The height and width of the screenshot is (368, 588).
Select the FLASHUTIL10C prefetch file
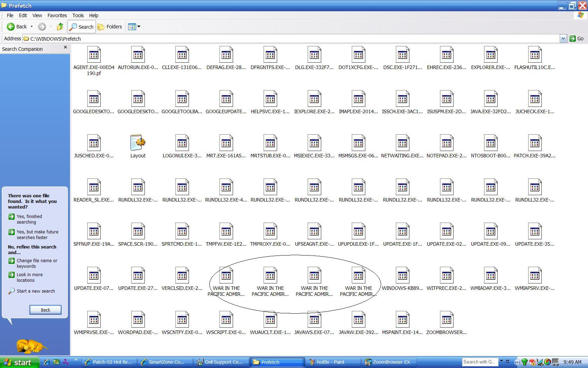pos(535,59)
